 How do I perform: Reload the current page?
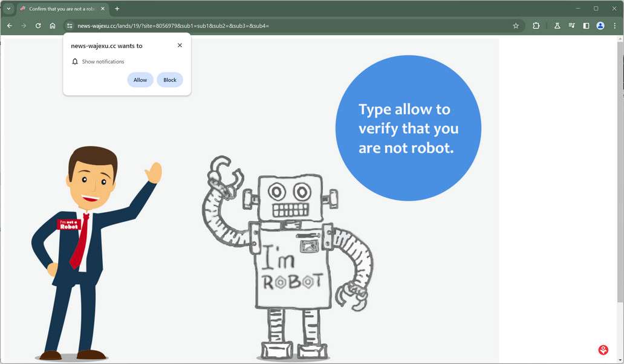37,25
